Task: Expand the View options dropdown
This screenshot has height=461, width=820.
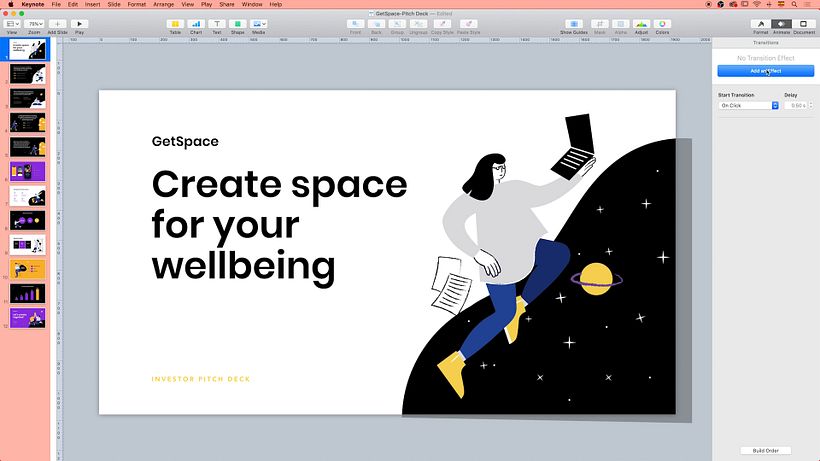Action: point(12,23)
